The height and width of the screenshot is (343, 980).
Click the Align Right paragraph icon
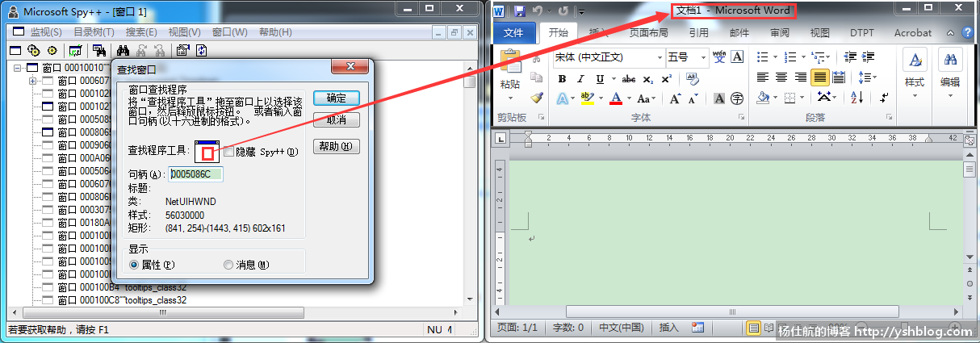pyautogui.click(x=801, y=77)
